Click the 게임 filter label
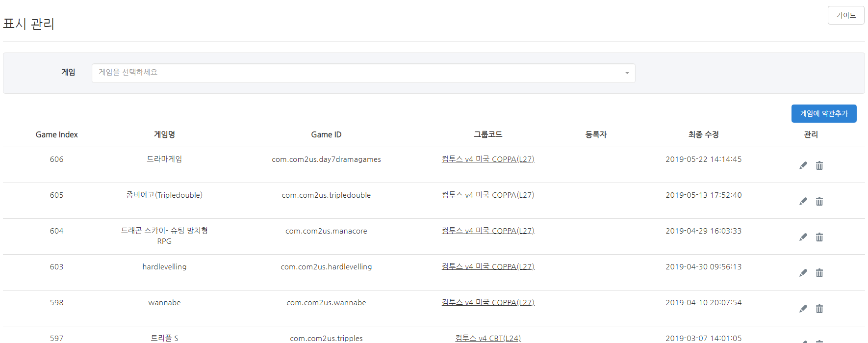 tap(68, 72)
